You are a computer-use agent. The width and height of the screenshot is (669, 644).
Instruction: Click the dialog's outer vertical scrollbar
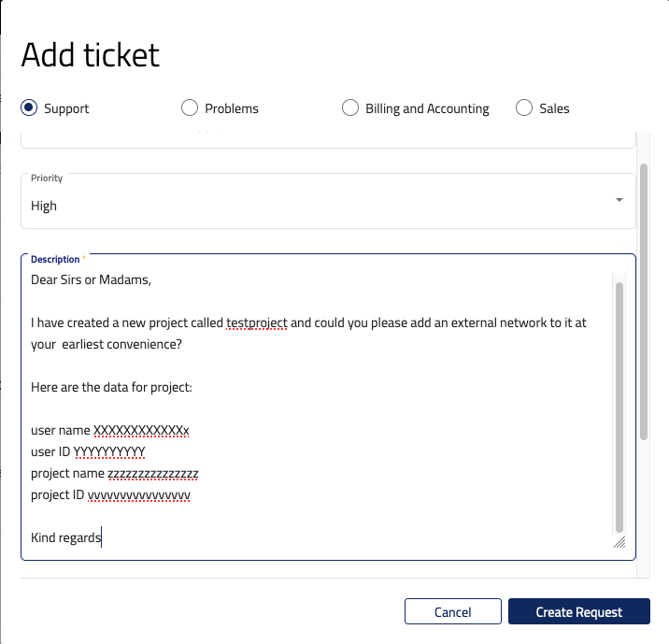point(643,299)
